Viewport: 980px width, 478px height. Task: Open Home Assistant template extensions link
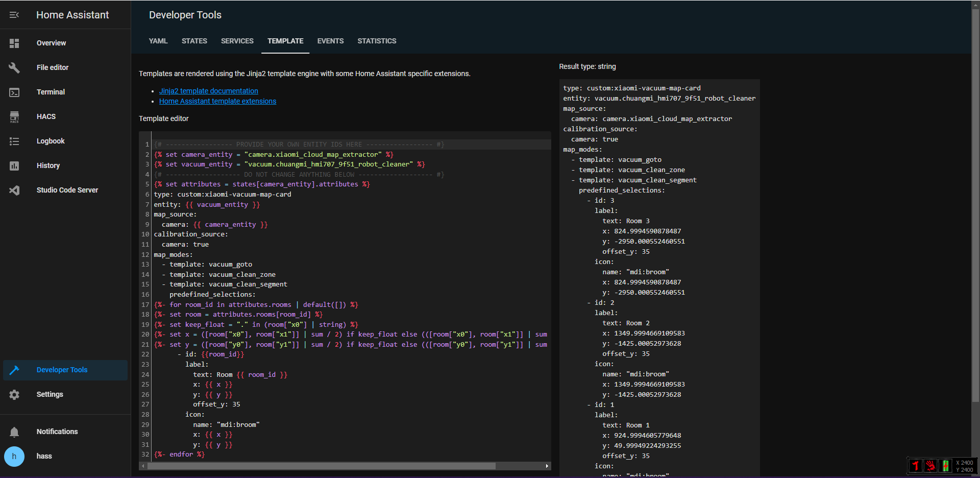217,101
